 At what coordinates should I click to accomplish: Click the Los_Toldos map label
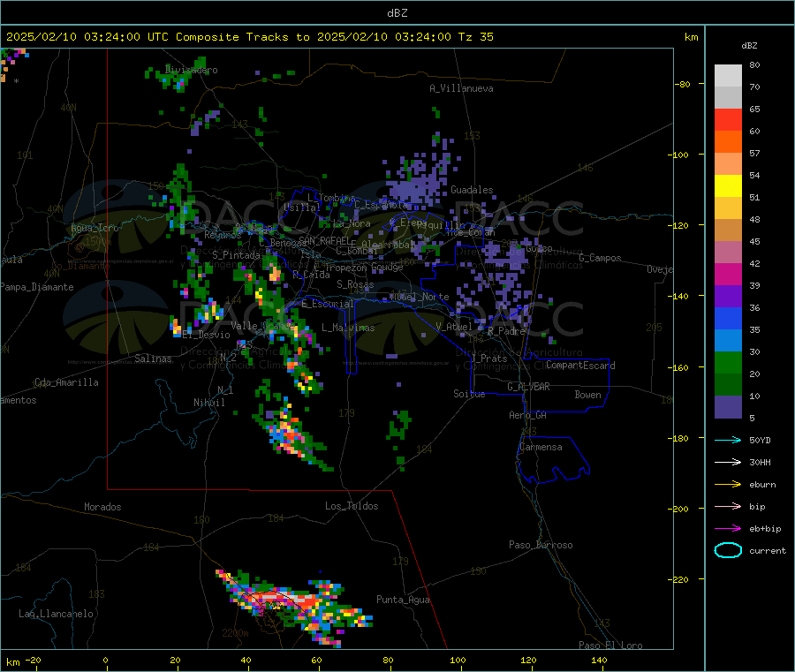(352, 506)
